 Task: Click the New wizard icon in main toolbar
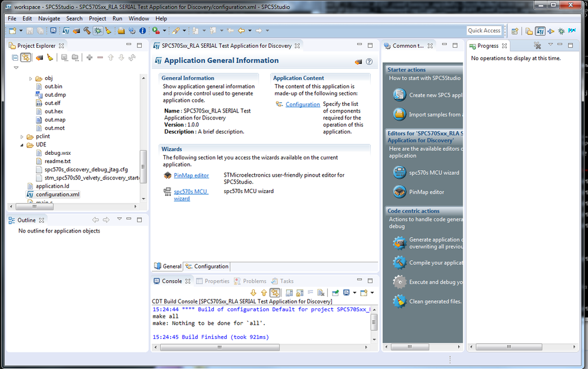pos(13,31)
